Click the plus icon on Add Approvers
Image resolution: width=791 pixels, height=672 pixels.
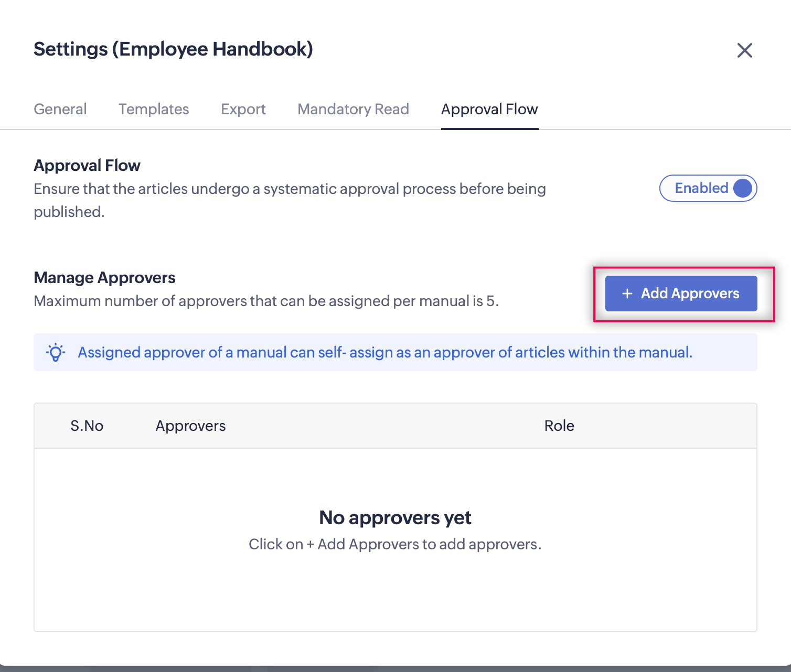click(627, 294)
